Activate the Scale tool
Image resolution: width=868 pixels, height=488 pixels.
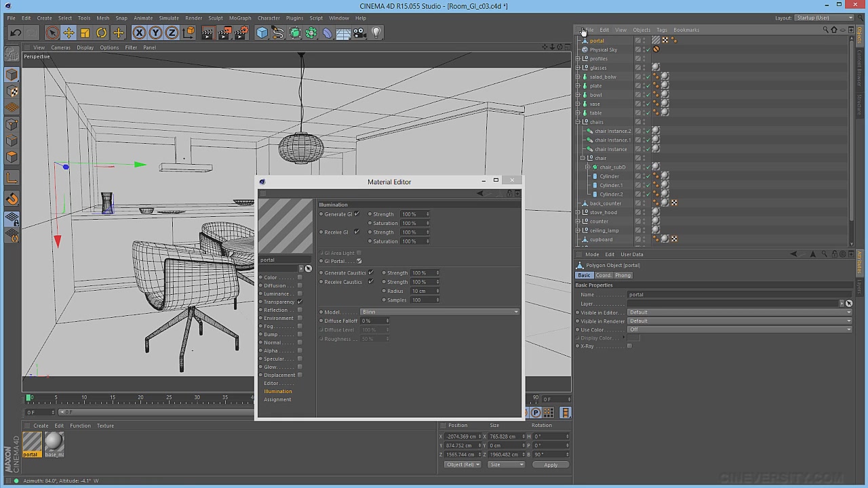85,33
